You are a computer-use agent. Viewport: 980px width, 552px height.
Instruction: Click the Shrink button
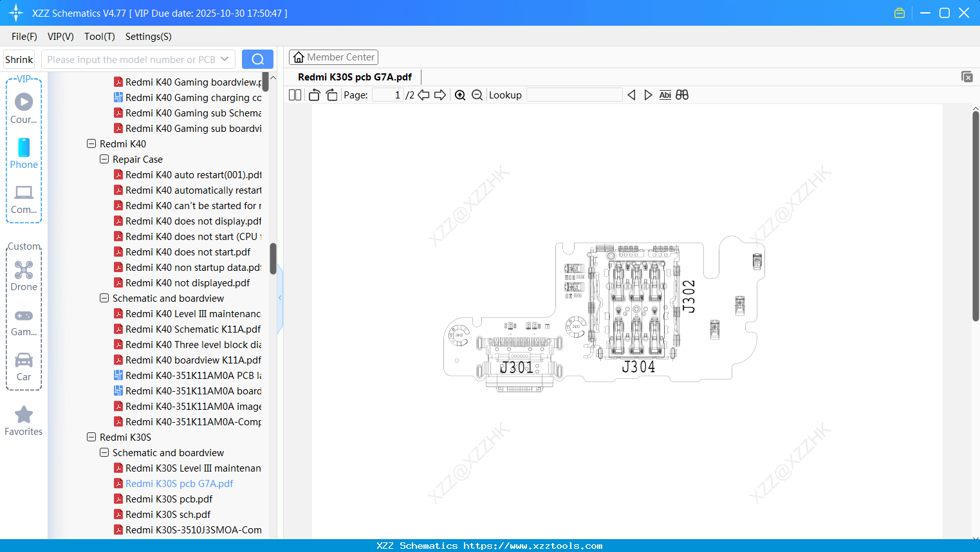[19, 59]
